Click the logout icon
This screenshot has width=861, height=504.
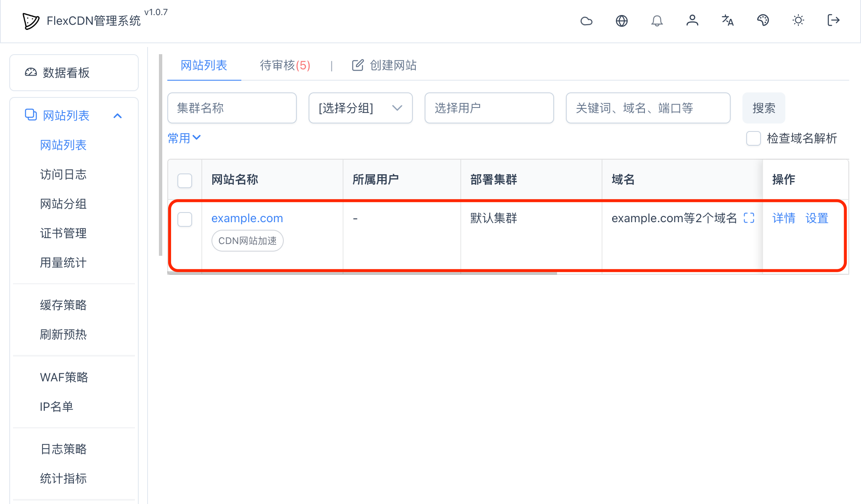point(833,21)
